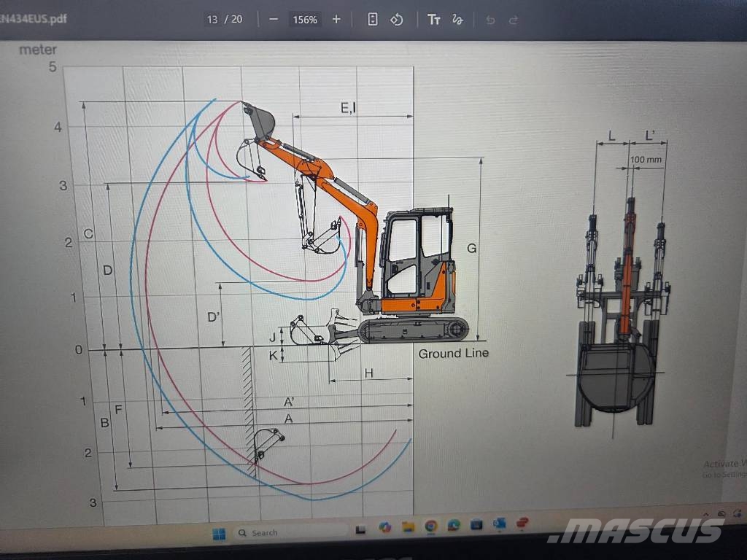Click the PDF file name title

(x=34, y=19)
